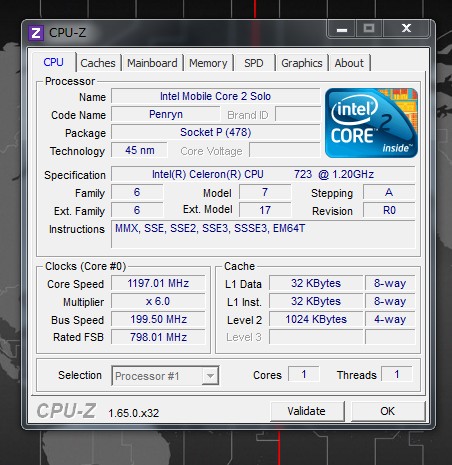Click the Threads count value 1
The height and width of the screenshot is (465, 452).
[x=397, y=374]
